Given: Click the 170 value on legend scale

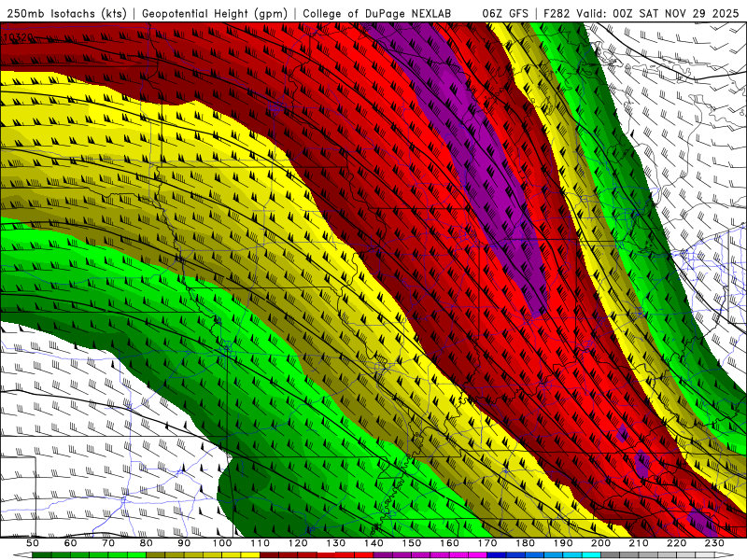Looking at the screenshot, I should pos(487,543).
